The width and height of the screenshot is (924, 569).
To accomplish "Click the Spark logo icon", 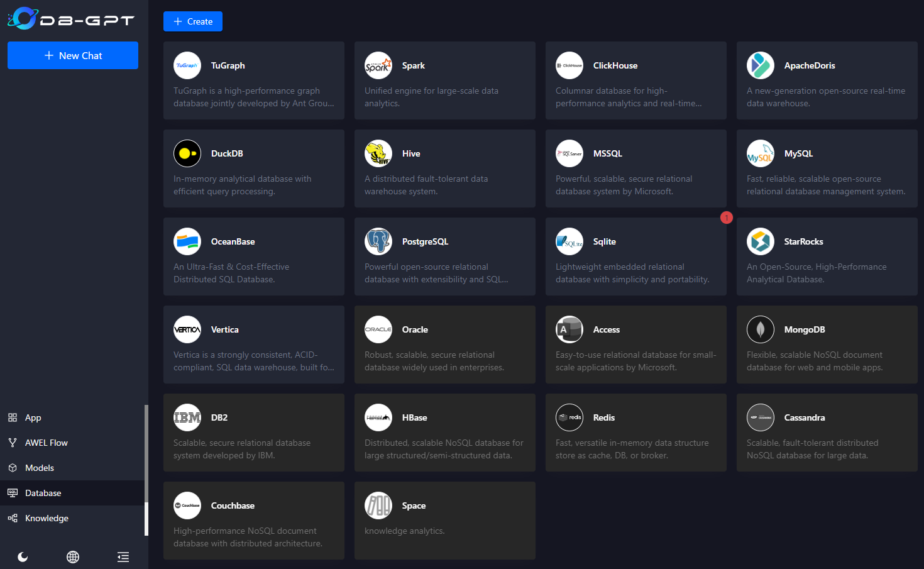I will [378, 65].
